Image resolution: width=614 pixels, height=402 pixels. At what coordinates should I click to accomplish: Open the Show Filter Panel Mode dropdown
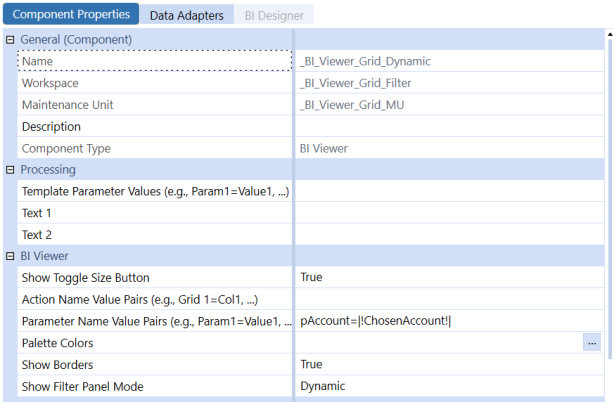[450, 386]
